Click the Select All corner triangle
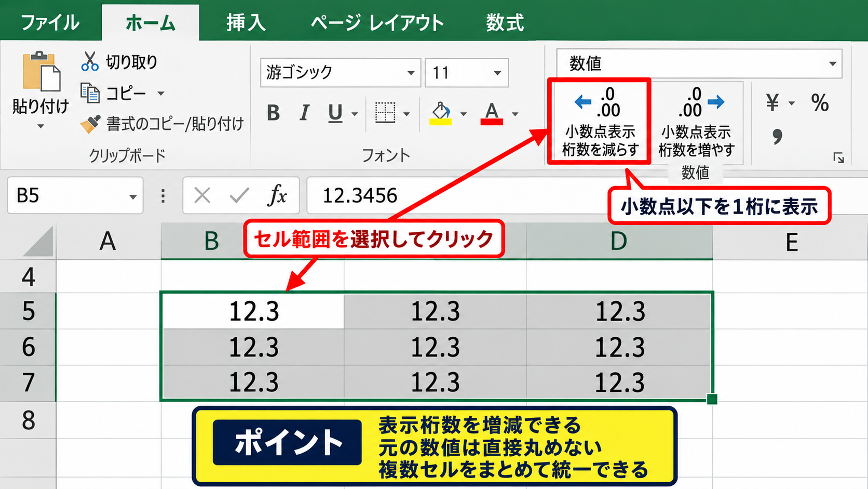 [38, 241]
